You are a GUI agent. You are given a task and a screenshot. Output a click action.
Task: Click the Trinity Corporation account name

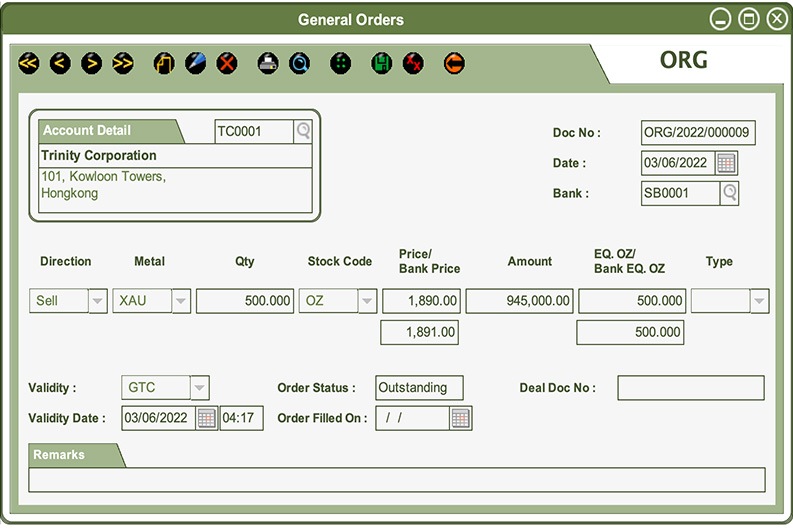click(x=99, y=155)
